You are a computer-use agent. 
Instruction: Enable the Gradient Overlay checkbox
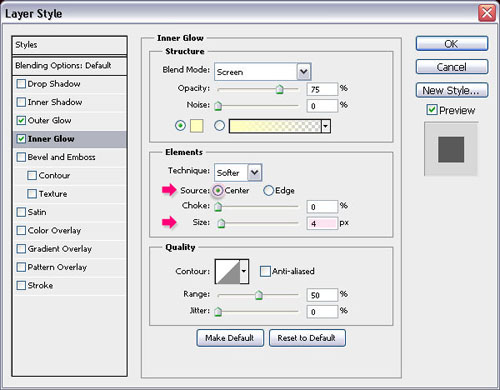[x=21, y=249]
